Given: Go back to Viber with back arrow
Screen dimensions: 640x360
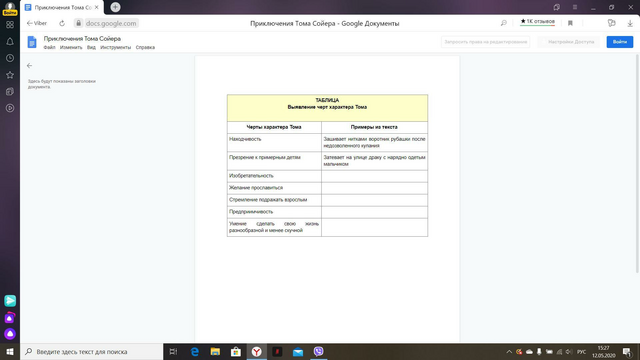Looking at the screenshot, I should 37,23.
